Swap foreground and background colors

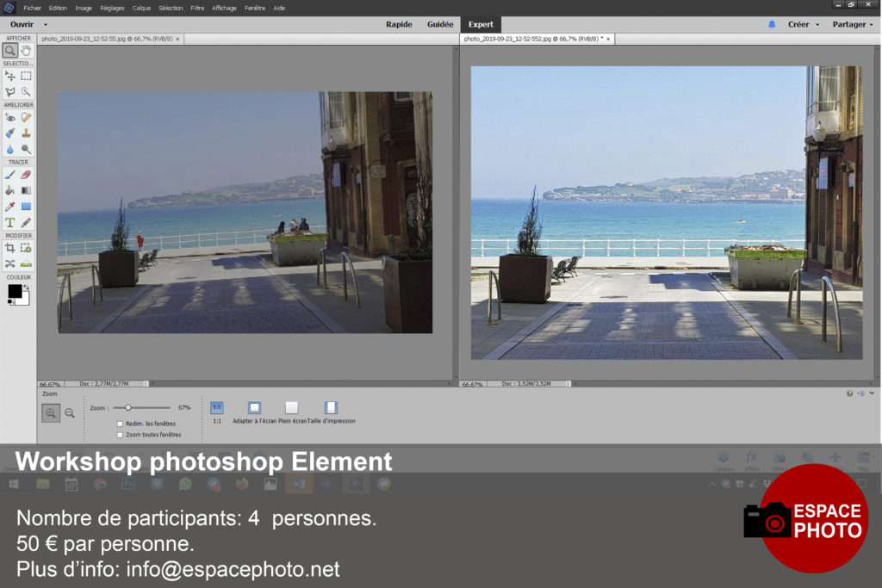(27, 288)
